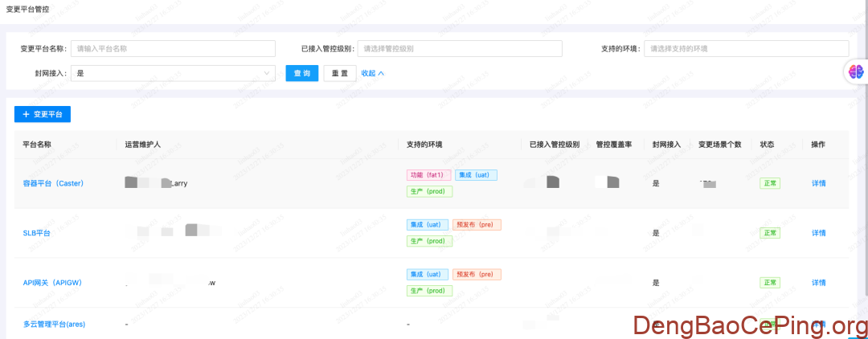Image resolution: width=868 pixels, height=339 pixels.
Task: Click the 运营维护人 column header
Action: click(x=143, y=145)
